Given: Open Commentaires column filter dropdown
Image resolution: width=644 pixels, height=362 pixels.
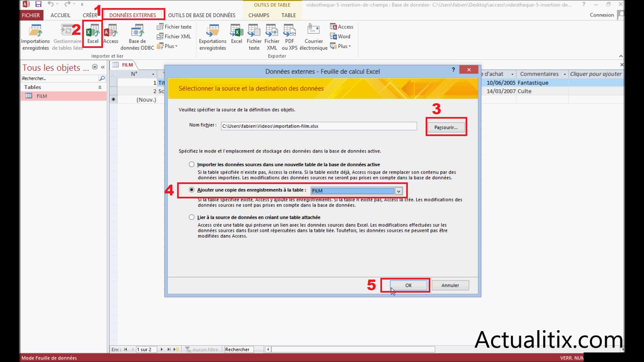Looking at the screenshot, I should 565,74.
